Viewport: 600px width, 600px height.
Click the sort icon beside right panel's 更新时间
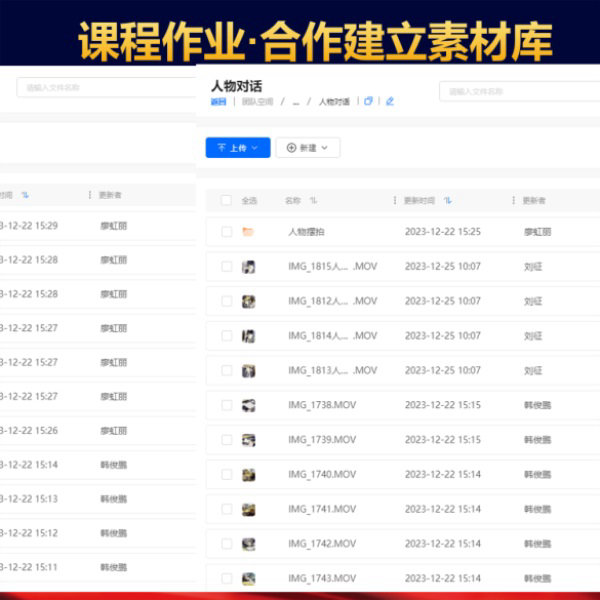(x=448, y=200)
